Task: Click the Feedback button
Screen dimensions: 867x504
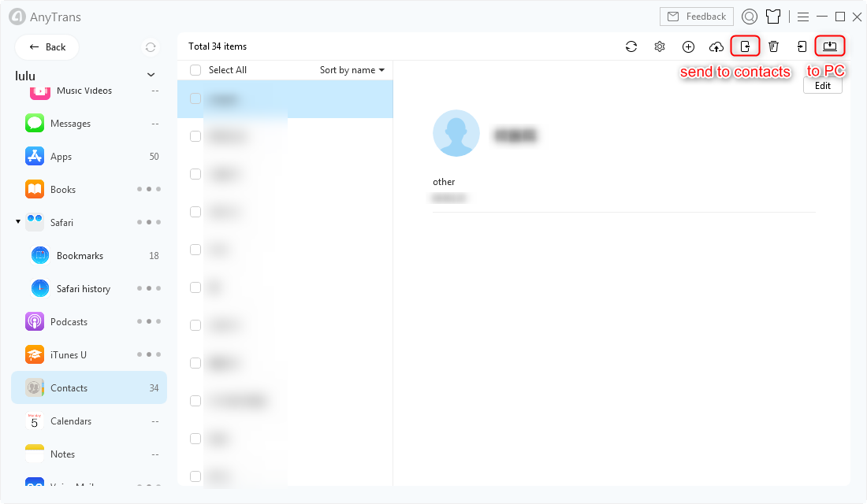Action: pyautogui.click(x=696, y=16)
